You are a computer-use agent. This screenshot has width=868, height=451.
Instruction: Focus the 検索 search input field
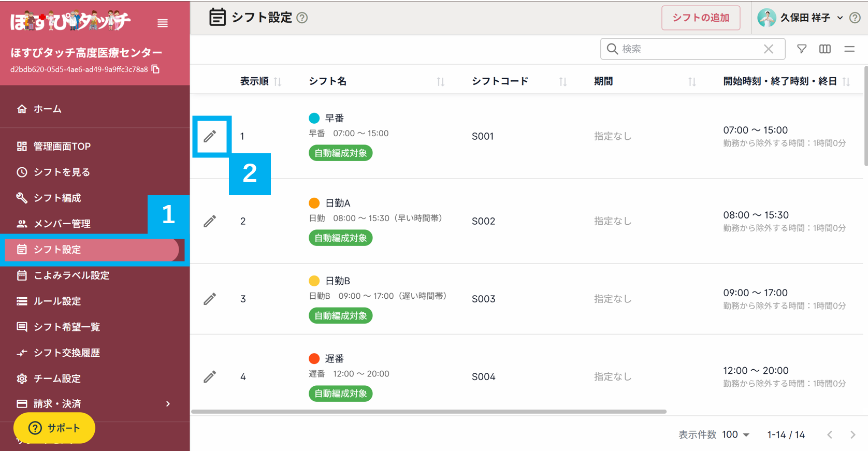tap(691, 49)
